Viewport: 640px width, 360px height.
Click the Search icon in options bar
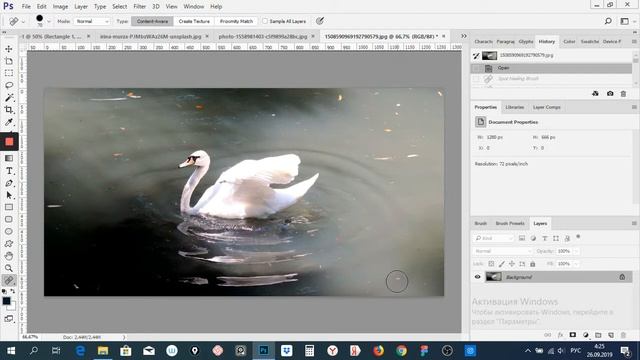tap(608, 21)
